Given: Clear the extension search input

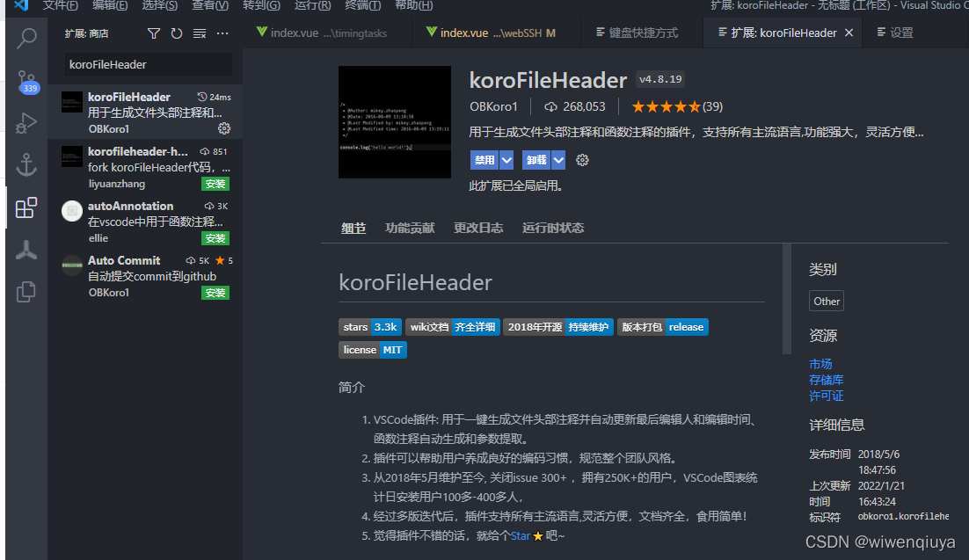Looking at the screenshot, I should 198,33.
